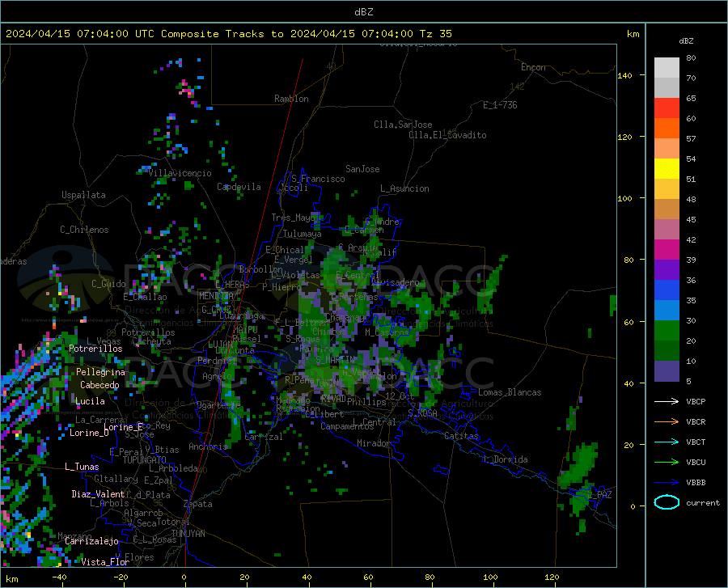Click the 'L_Tunas' map label
The height and width of the screenshot is (588, 728).
[82, 467]
